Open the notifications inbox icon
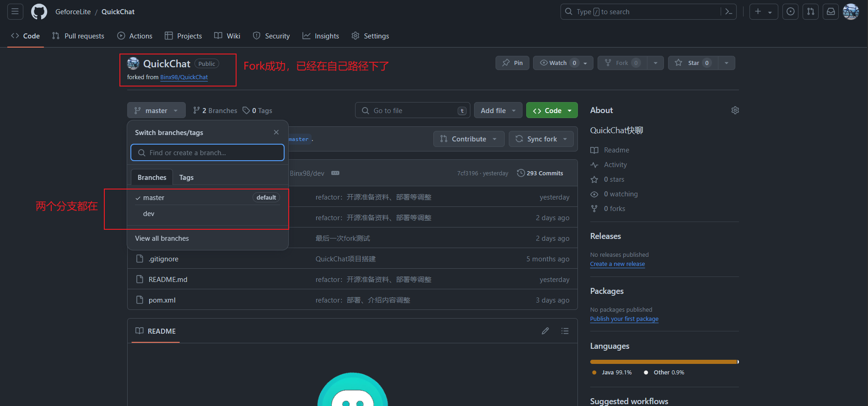The image size is (868, 406). point(830,11)
